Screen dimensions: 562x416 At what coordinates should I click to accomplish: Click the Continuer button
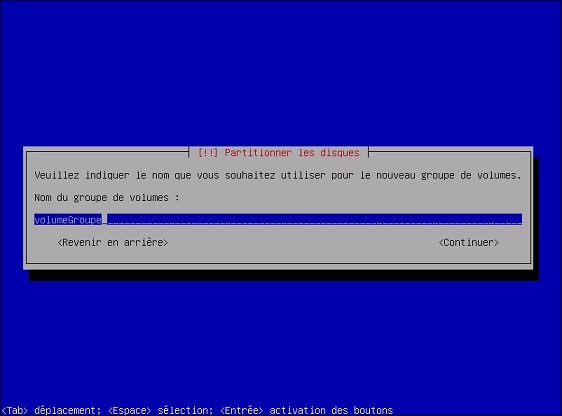[x=468, y=243]
